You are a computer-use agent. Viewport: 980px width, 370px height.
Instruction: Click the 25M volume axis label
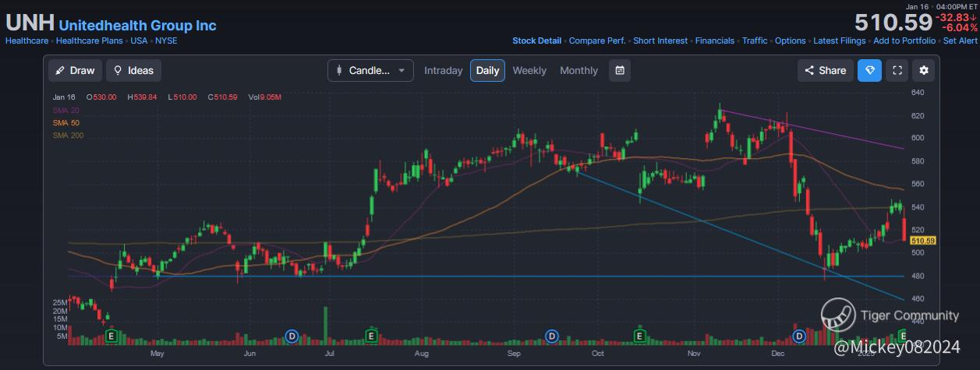coord(59,302)
